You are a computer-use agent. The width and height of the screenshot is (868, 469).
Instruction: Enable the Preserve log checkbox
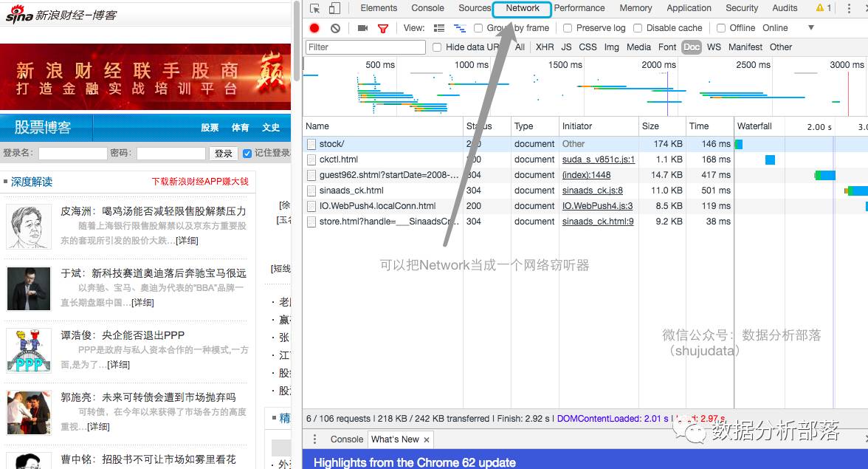point(568,28)
